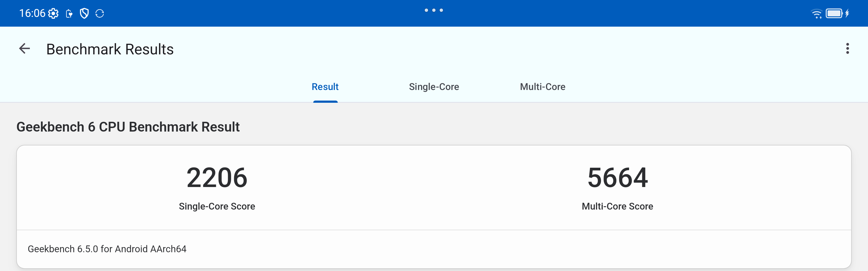
Task: Click the shield icon in status bar
Action: 84,14
